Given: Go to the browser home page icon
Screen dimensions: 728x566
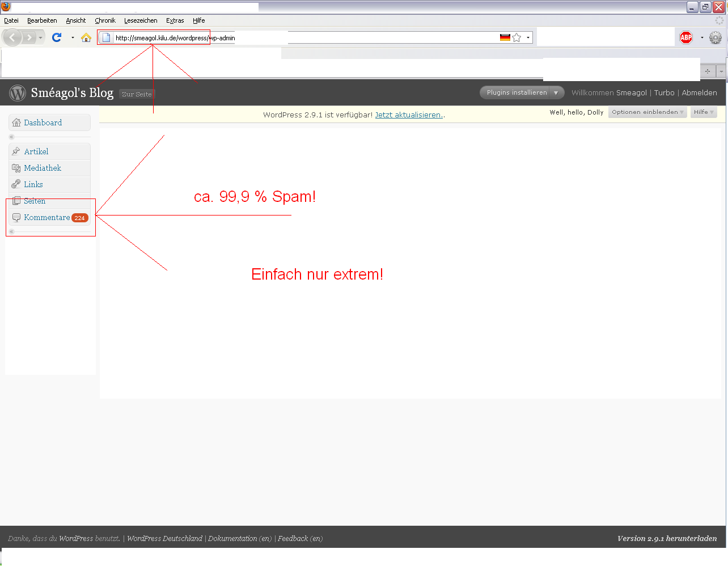Looking at the screenshot, I should pyautogui.click(x=86, y=37).
